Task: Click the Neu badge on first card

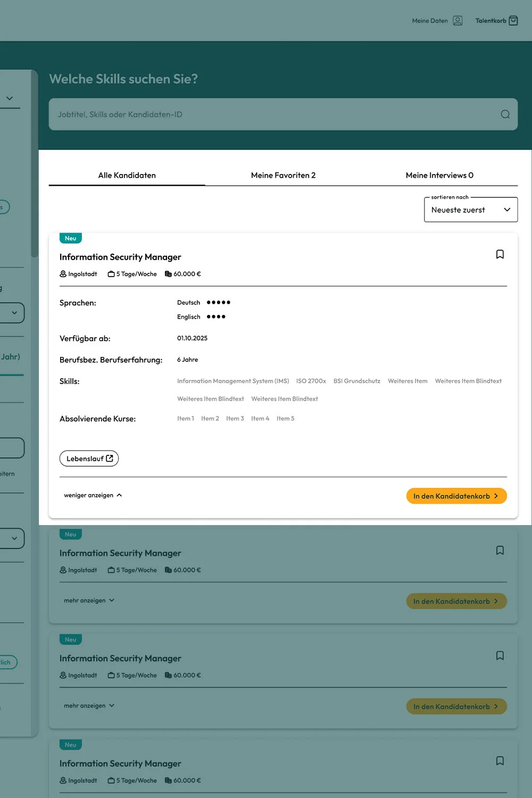Action: pyautogui.click(x=70, y=238)
